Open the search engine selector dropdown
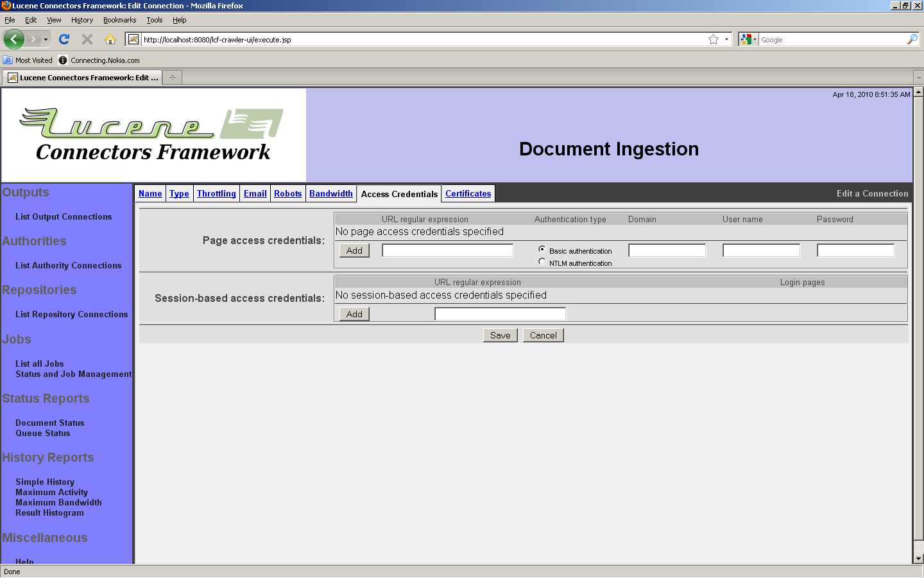The width and height of the screenshot is (924, 578). [x=748, y=39]
